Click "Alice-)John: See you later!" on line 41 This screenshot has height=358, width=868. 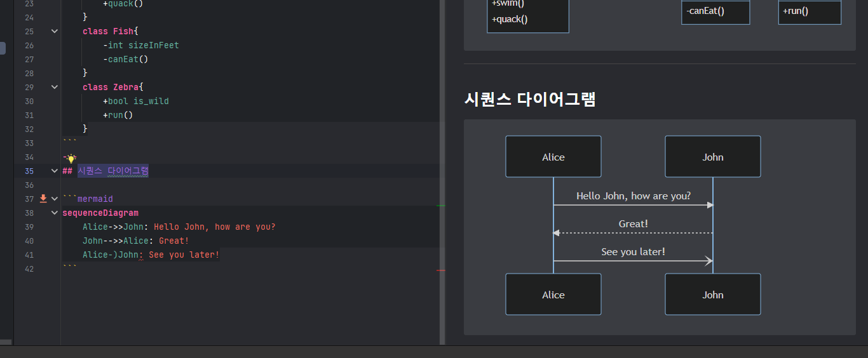pyautogui.click(x=151, y=255)
